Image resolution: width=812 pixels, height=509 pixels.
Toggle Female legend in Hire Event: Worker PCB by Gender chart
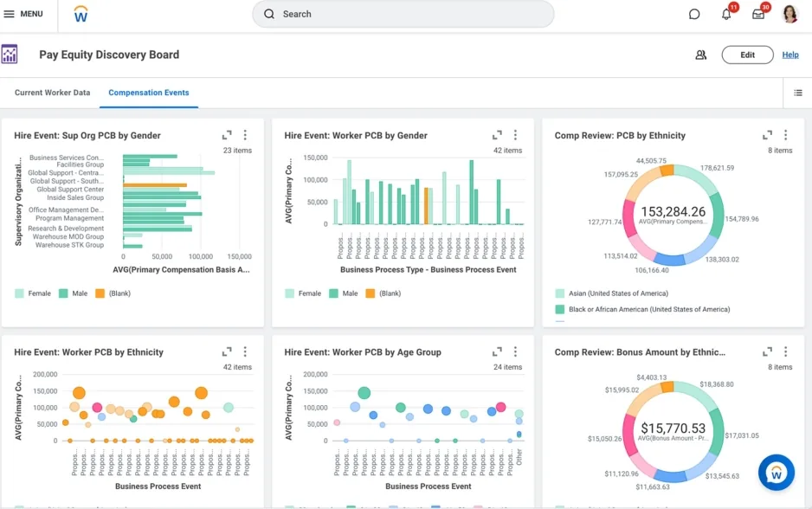click(x=304, y=293)
